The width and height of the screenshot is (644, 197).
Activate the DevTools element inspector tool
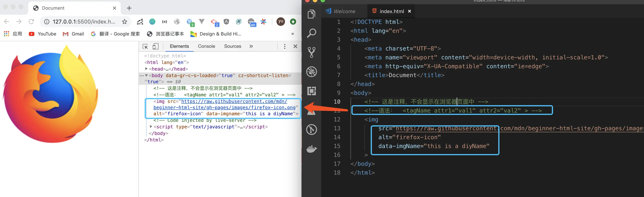pos(145,46)
